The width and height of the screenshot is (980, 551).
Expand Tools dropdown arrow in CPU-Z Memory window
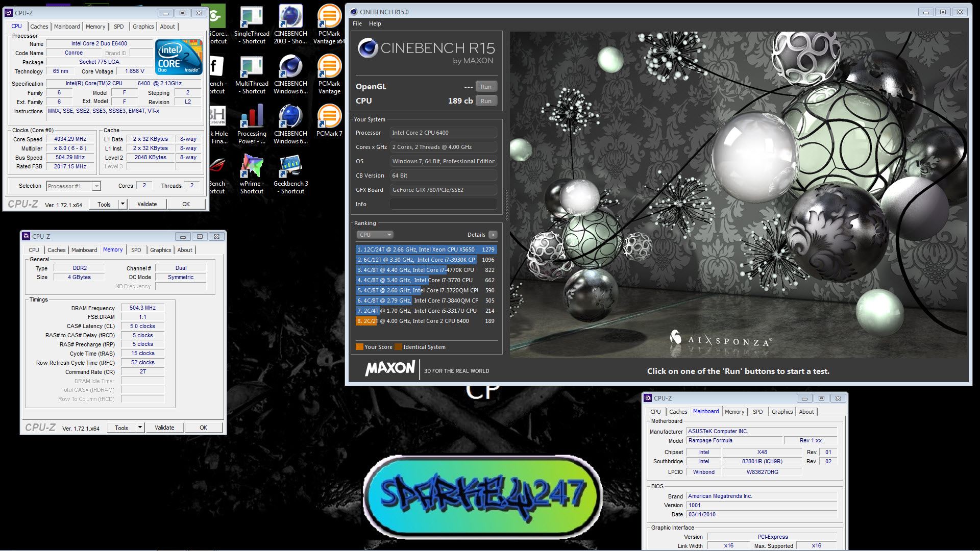[x=140, y=428]
